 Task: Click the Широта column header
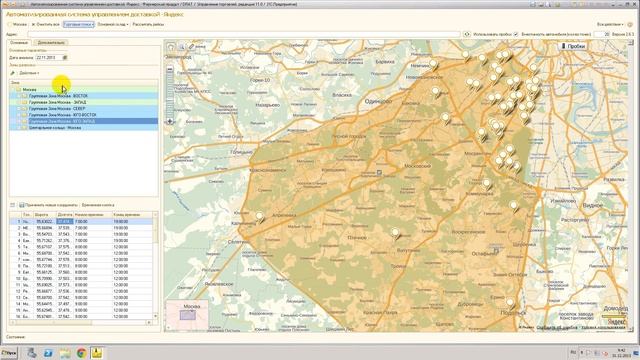(x=46, y=215)
